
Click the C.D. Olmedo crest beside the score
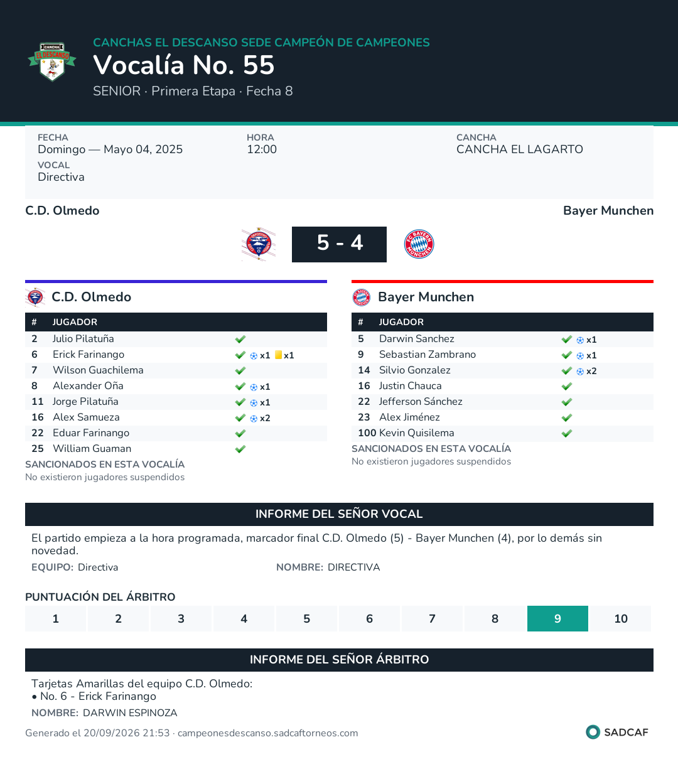[x=259, y=244]
